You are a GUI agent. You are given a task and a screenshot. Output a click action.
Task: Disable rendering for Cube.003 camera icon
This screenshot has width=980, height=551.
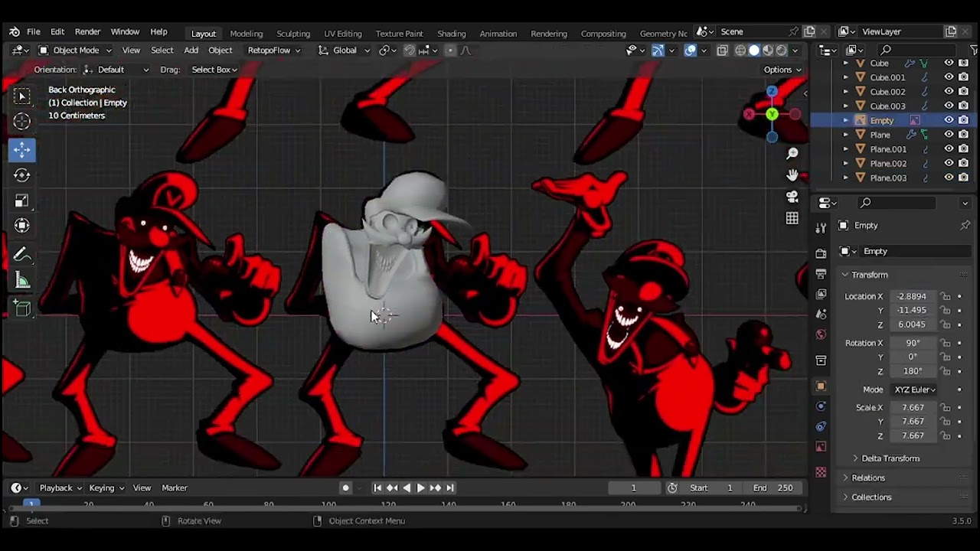click(963, 106)
